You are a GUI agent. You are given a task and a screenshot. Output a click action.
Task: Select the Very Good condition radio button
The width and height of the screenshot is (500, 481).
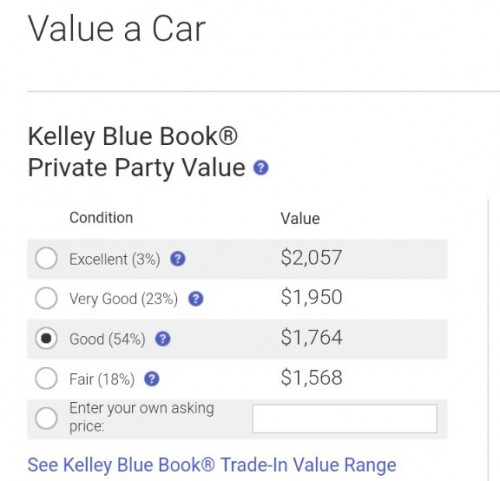point(46,298)
